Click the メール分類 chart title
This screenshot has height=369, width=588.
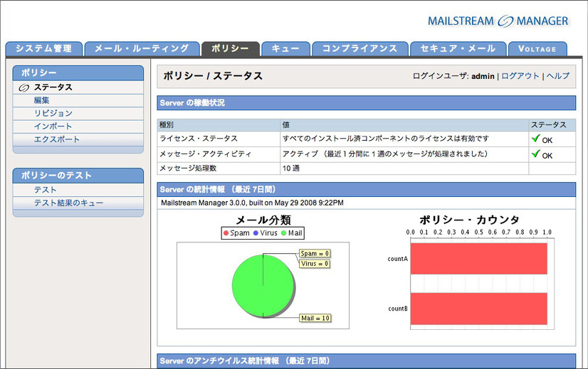(x=263, y=220)
